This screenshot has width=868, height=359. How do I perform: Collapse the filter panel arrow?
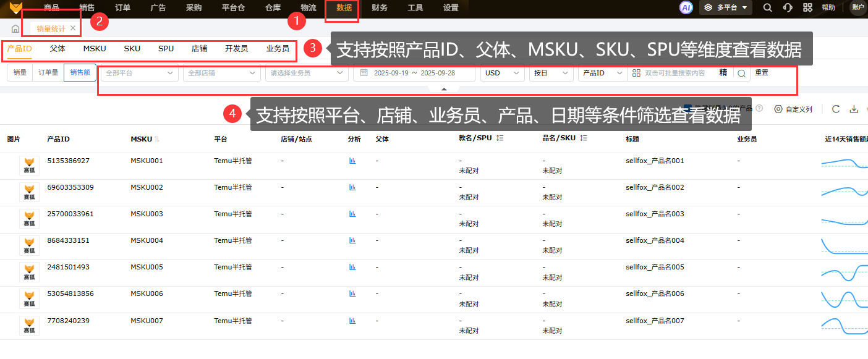tap(444, 90)
